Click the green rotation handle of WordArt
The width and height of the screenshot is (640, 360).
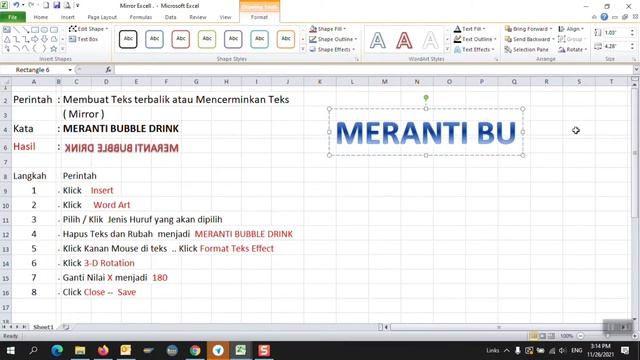coord(426,98)
